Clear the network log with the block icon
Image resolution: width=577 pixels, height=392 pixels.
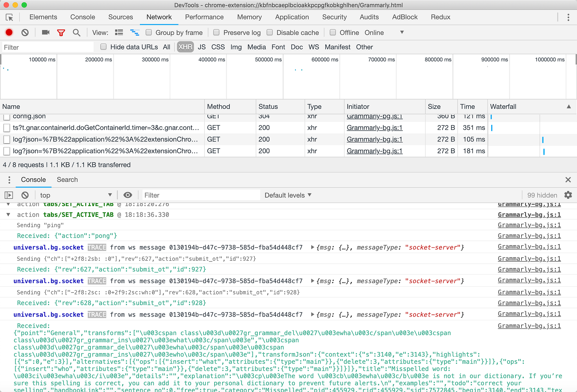click(25, 32)
